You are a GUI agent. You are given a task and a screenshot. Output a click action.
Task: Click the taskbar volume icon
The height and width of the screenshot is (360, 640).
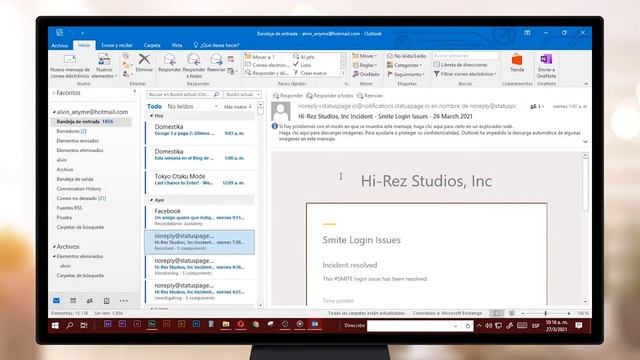tap(489, 325)
